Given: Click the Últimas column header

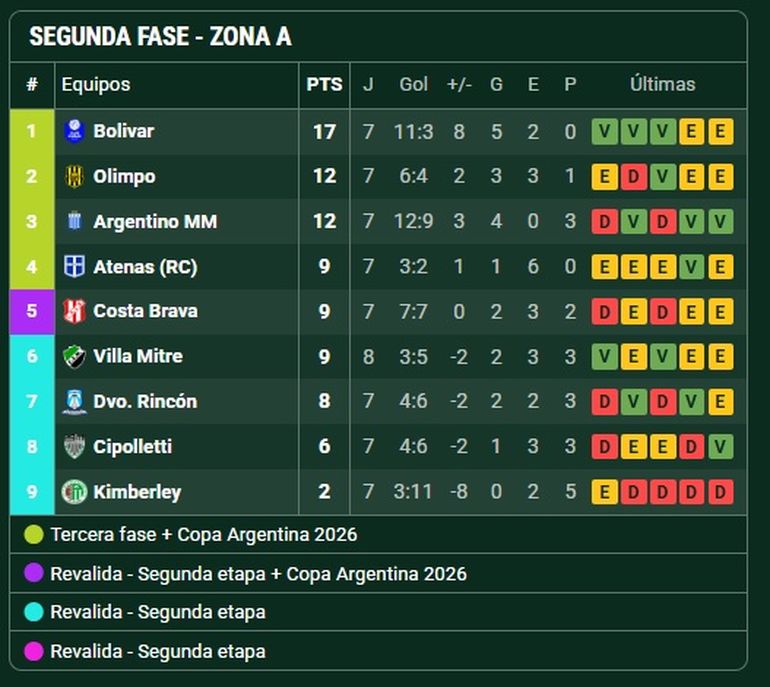Looking at the screenshot, I should point(662,85).
